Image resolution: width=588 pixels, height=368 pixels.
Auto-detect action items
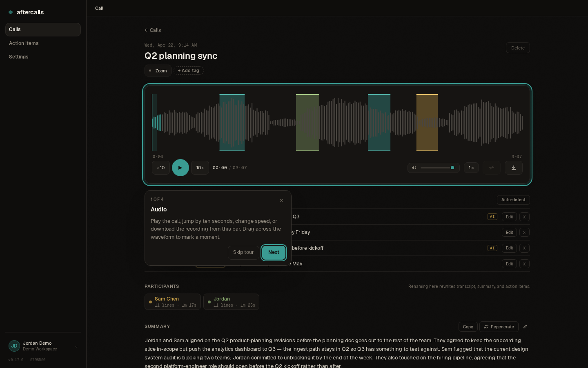pos(513,200)
